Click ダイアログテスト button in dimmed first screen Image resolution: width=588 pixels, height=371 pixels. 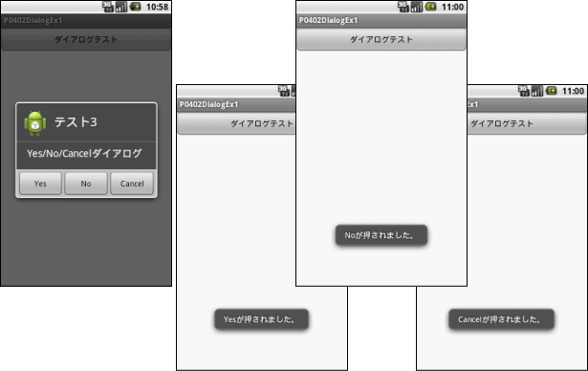[x=86, y=39]
